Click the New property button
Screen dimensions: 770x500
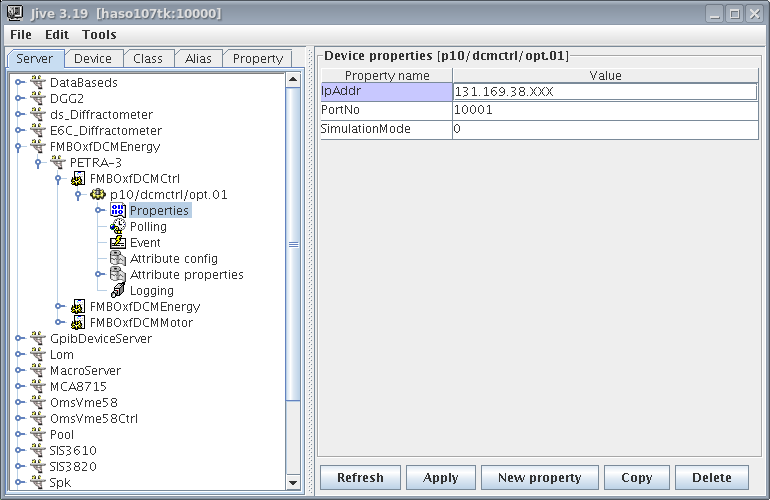540,477
